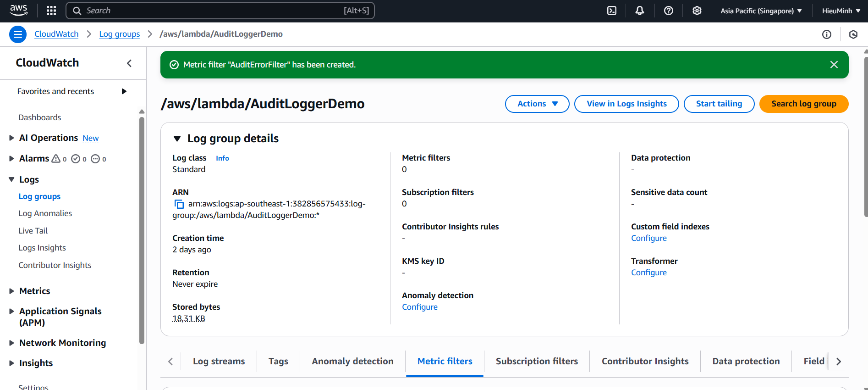Configure Anomaly detection link
Screen dimensions: 868x390
point(420,307)
